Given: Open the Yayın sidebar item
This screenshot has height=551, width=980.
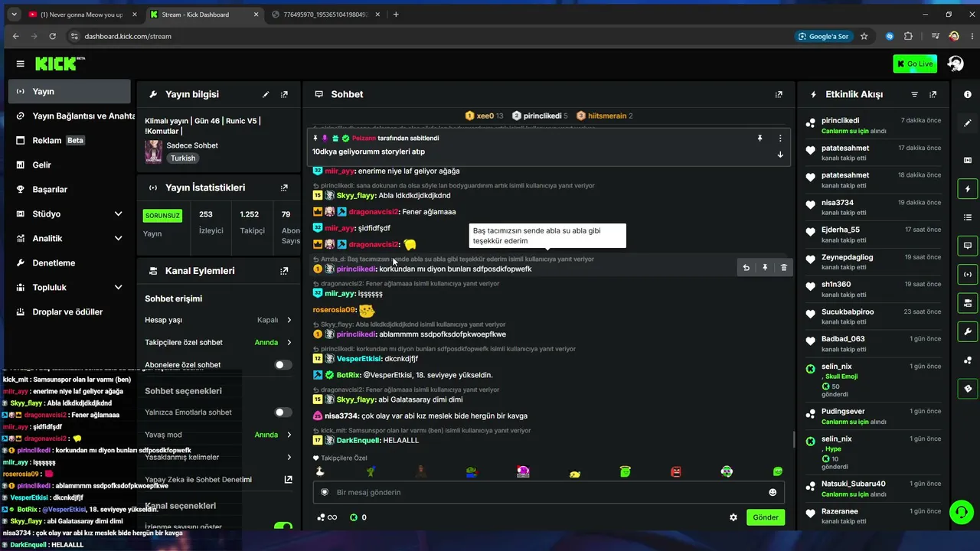Looking at the screenshot, I should click(70, 91).
